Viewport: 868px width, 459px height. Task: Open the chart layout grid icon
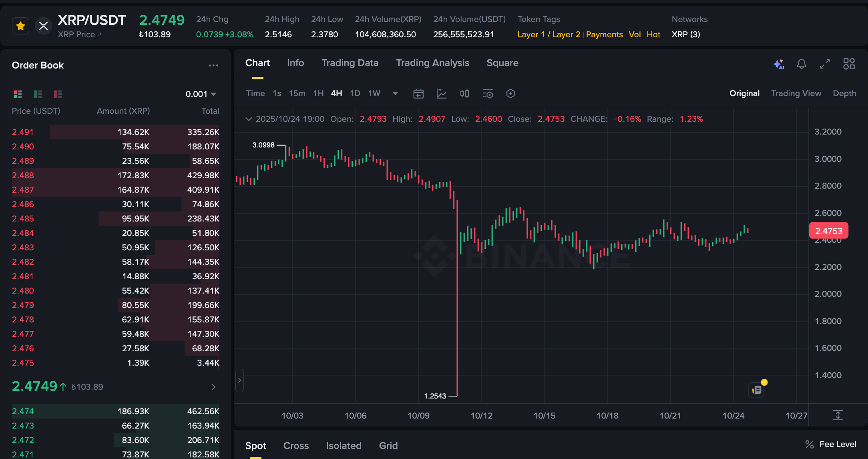849,64
